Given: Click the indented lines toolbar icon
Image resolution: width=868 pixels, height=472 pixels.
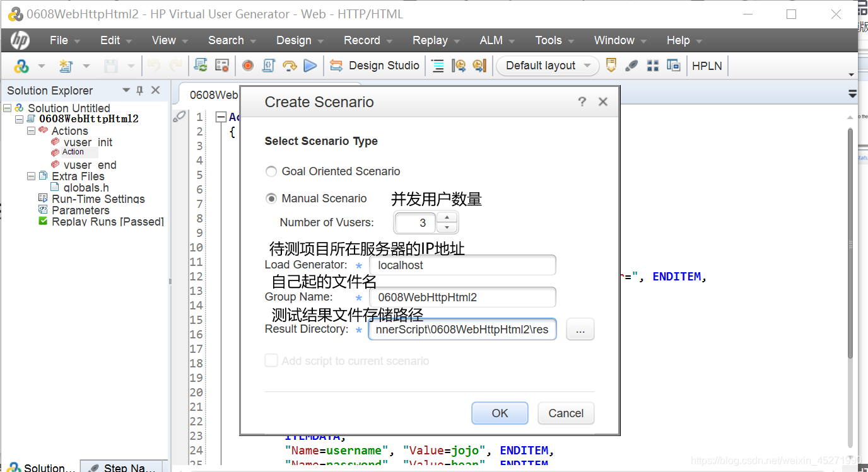Looking at the screenshot, I should tap(438, 66).
